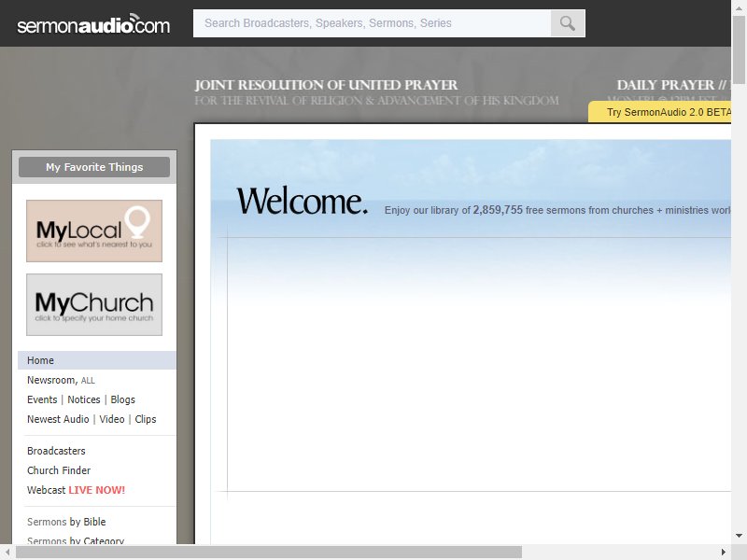The width and height of the screenshot is (747, 560).
Task: Browse Newest Audio sermons
Action: tap(58, 419)
